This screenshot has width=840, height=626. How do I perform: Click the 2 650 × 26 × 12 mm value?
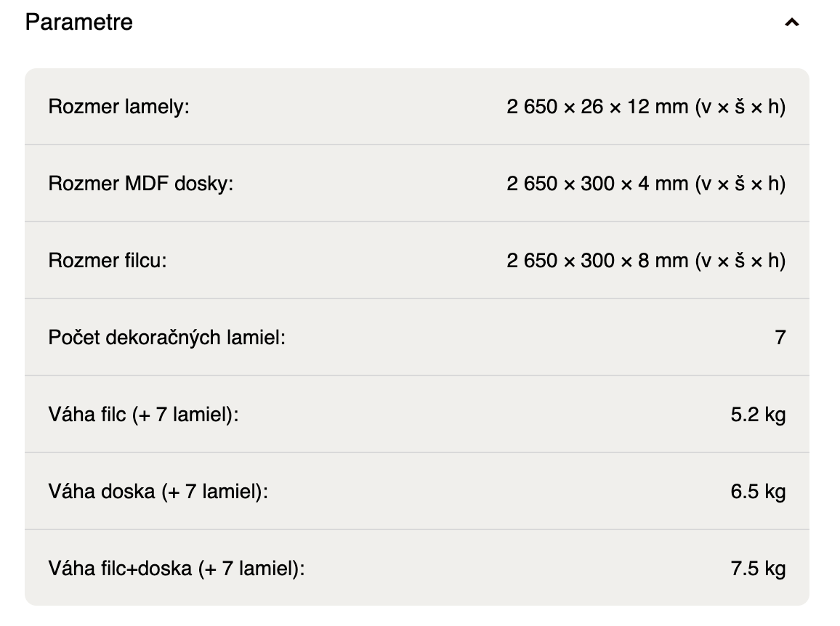pyautogui.click(x=597, y=107)
